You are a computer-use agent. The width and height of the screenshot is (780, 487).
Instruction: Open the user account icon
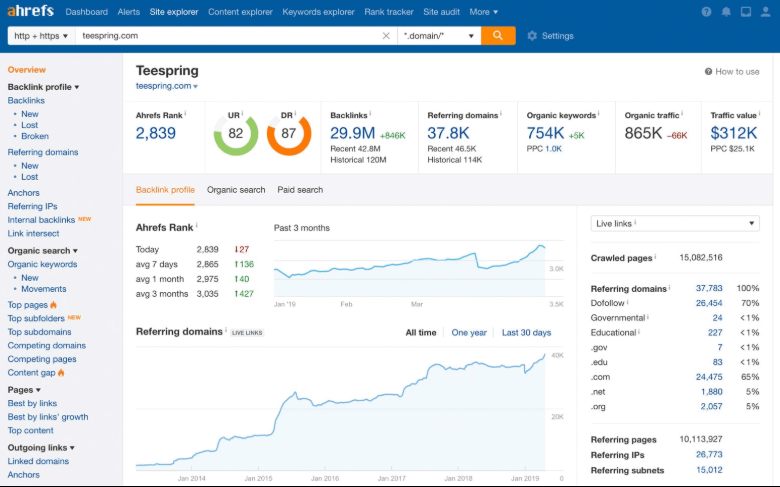(766, 12)
